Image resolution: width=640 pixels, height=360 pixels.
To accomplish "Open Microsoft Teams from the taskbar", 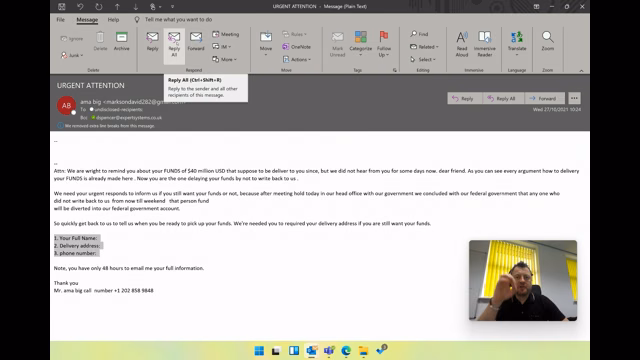I will [329, 351].
